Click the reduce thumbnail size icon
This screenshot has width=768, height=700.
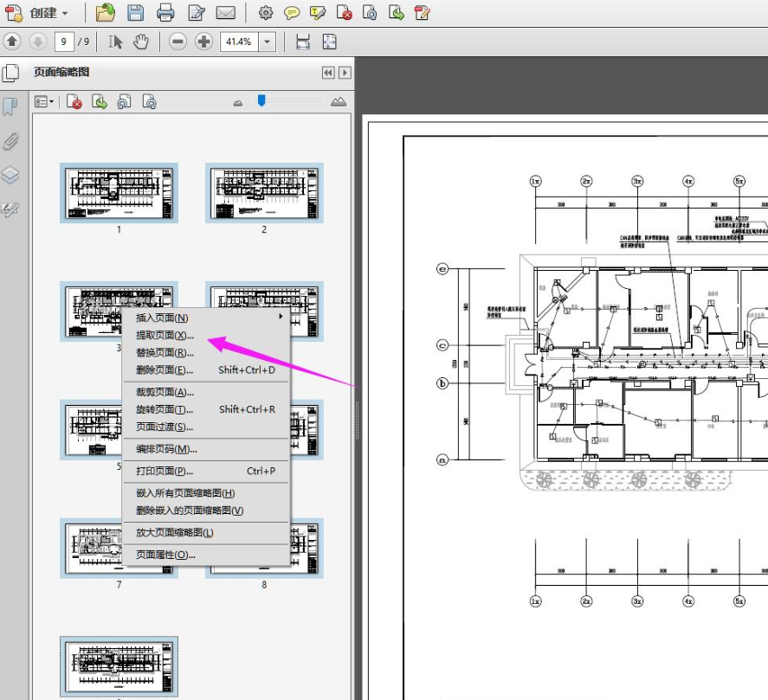(x=238, y=103)
